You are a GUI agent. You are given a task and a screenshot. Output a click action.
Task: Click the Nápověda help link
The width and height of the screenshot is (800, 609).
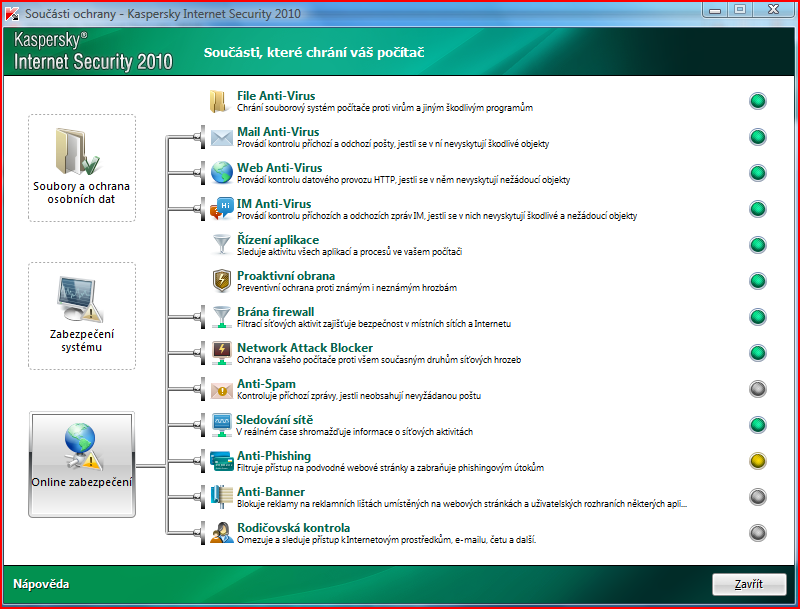click(x=41, y=584)
